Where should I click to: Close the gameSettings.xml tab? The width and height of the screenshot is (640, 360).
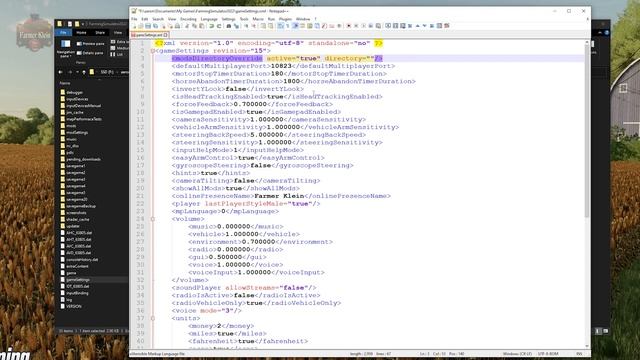coord(166,35)
